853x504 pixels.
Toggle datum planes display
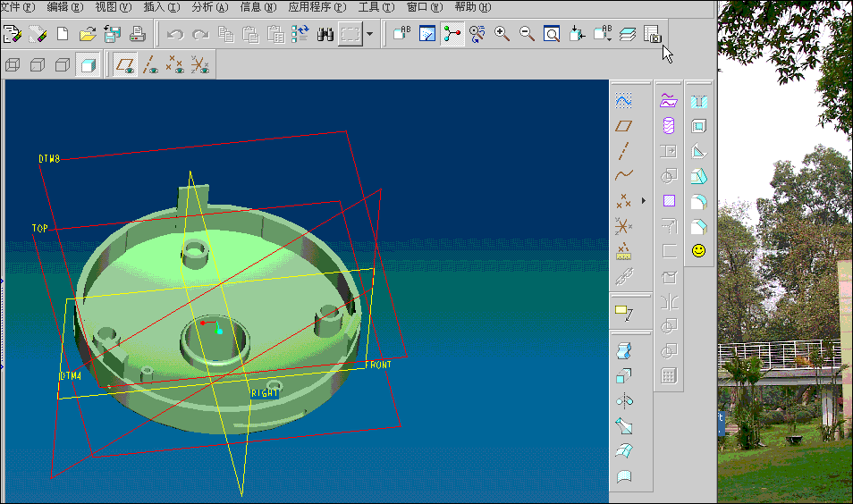126,65
